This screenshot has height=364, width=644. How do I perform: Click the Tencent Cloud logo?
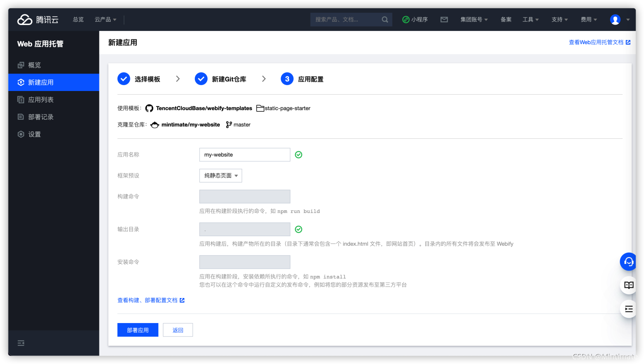click(x=38, y=19)
